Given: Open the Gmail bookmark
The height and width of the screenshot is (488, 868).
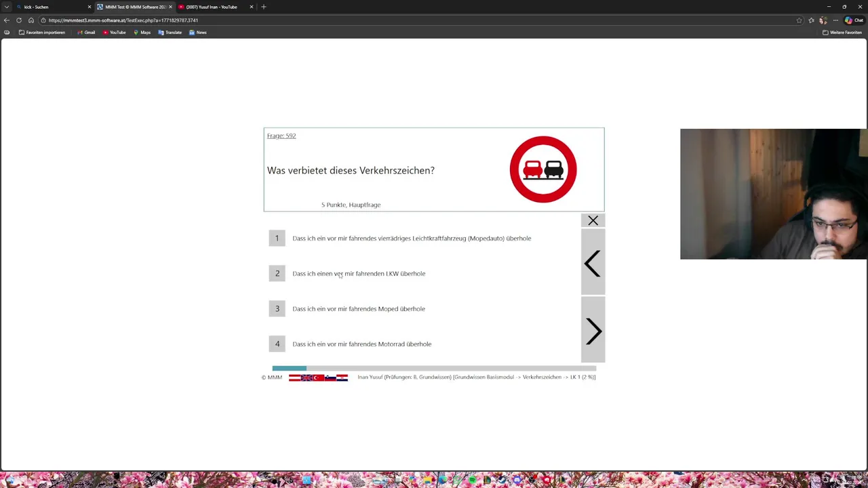Looking at the screenshot, I should point(86,33).
